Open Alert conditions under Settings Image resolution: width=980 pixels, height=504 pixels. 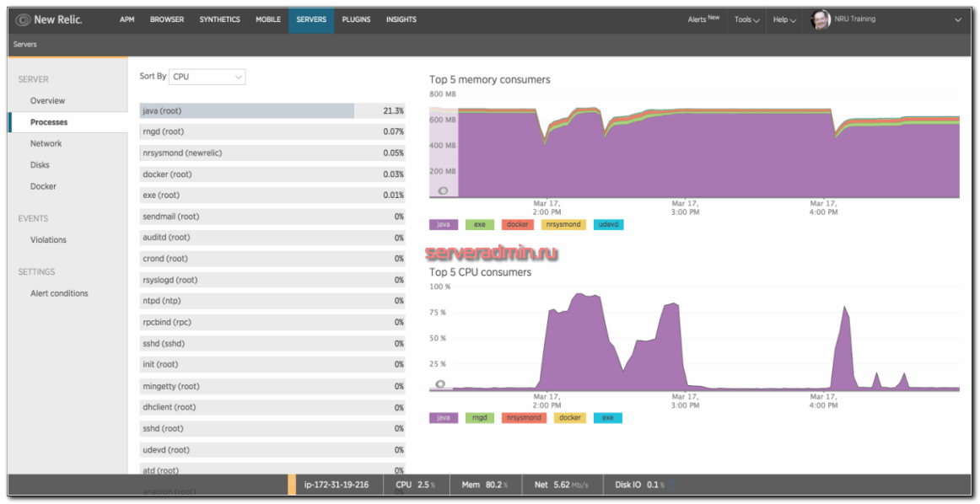click(59, 292)
